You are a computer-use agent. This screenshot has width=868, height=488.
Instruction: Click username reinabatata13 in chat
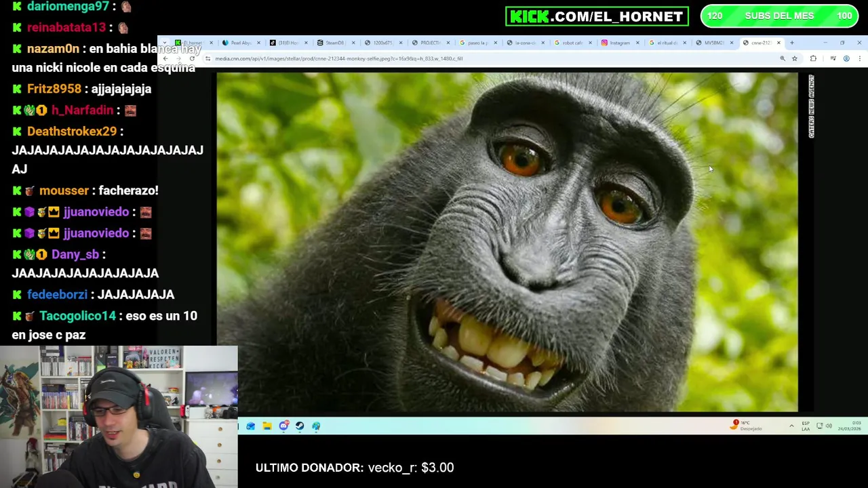click(x=66, y=27)
